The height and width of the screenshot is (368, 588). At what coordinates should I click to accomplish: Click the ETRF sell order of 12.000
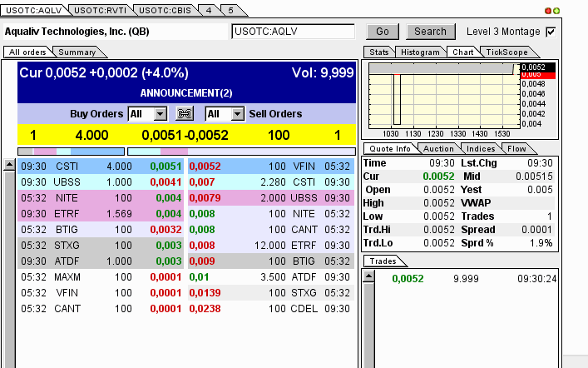pyautogui.click(x=271, y=246)
